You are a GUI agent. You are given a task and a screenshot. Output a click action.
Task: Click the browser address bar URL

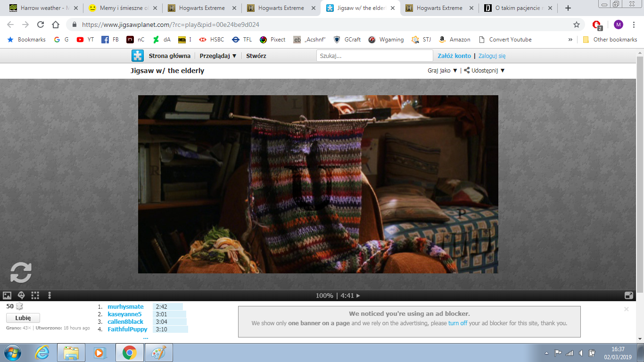pos(171,25)
